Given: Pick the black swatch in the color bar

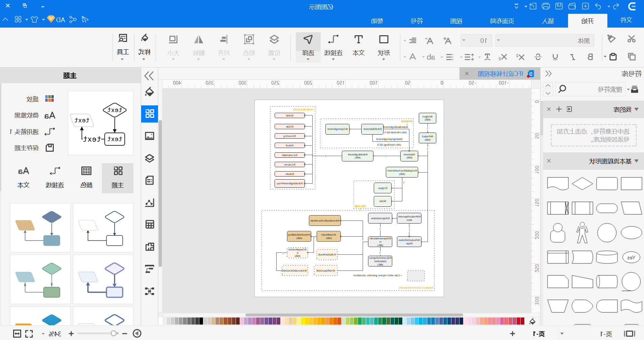Looking at the screenshot, I should [201, 321].
